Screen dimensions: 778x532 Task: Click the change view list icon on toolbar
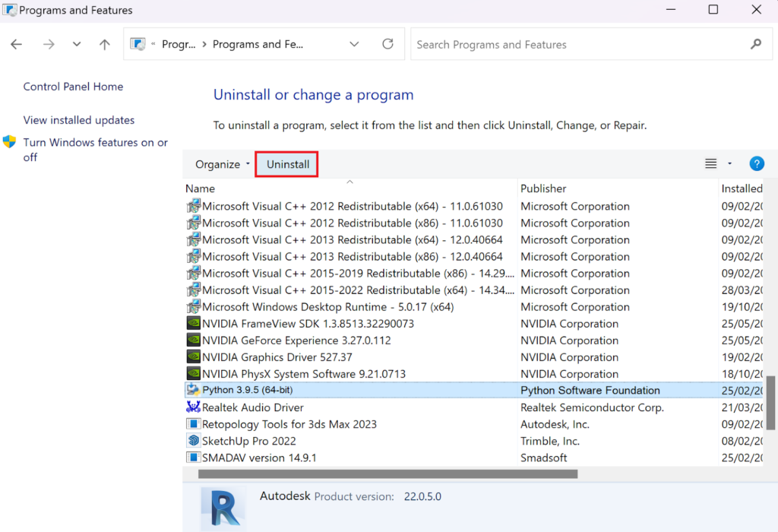click(x=710, y=163)
